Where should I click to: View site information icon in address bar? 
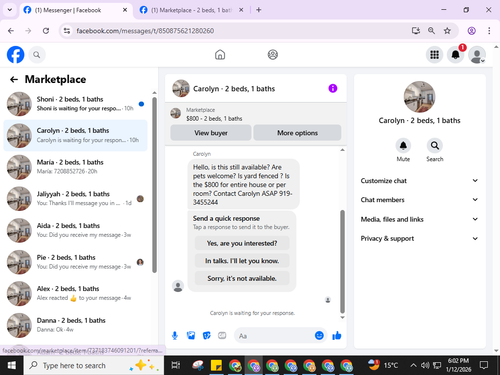pos(67,31)
